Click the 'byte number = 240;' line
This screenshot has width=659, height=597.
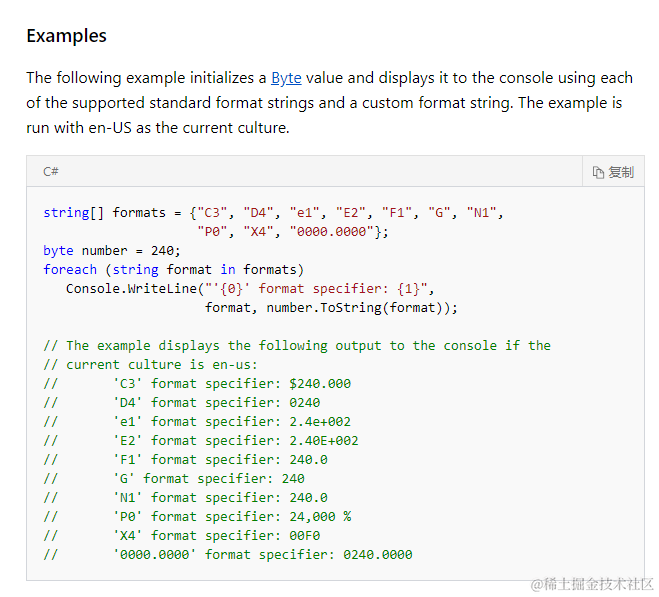[112, 251]
